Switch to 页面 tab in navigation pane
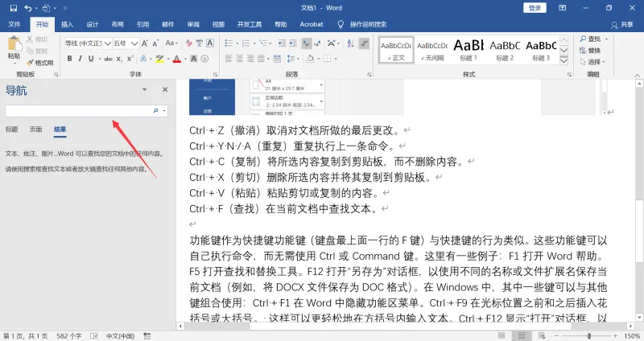The height and width of the screenshot is (341, 644). (35, 129)
